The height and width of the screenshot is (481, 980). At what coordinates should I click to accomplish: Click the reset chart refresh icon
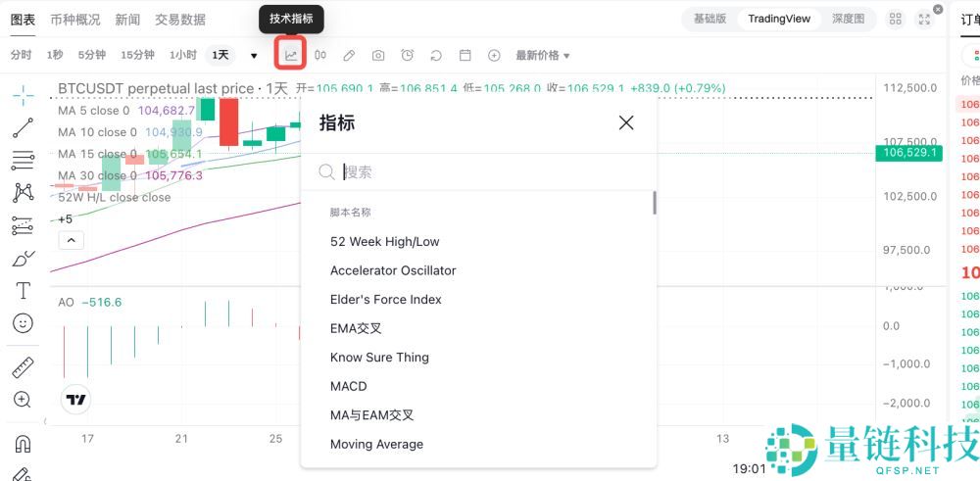[x=436, y=55]
